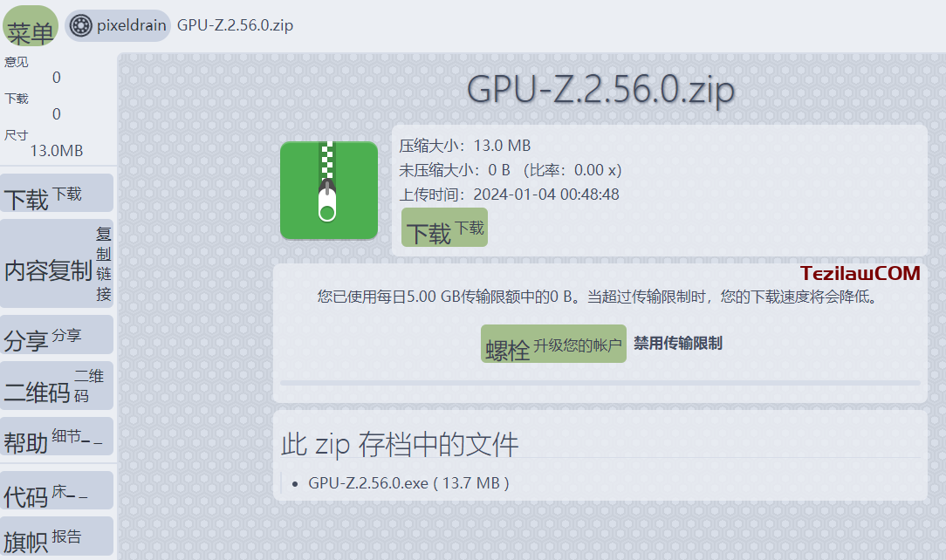
Task: Click the TezilawCOM watermark text
Action: pyautogui.click(x=860, y=273)
